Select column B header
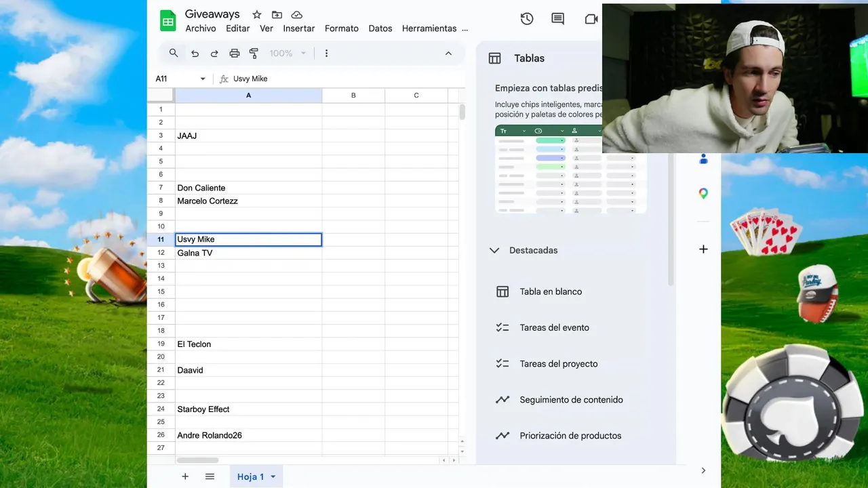The image size is (868, 488). tap(353, 96)
